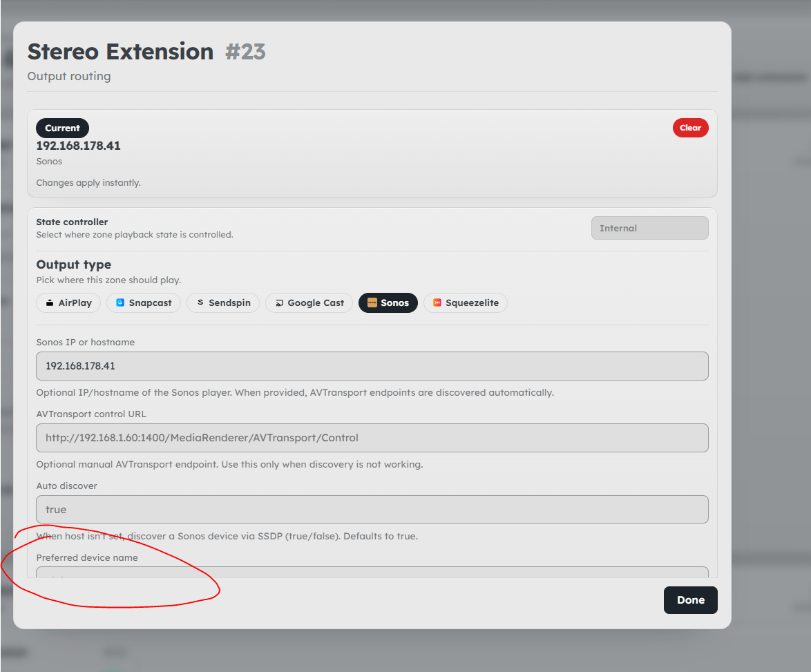Choose the Sendspin icon option

[x=200, y=303]
